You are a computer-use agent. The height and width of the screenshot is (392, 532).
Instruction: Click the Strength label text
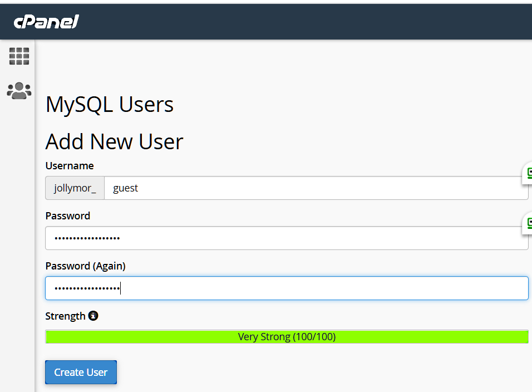(65, 316)
